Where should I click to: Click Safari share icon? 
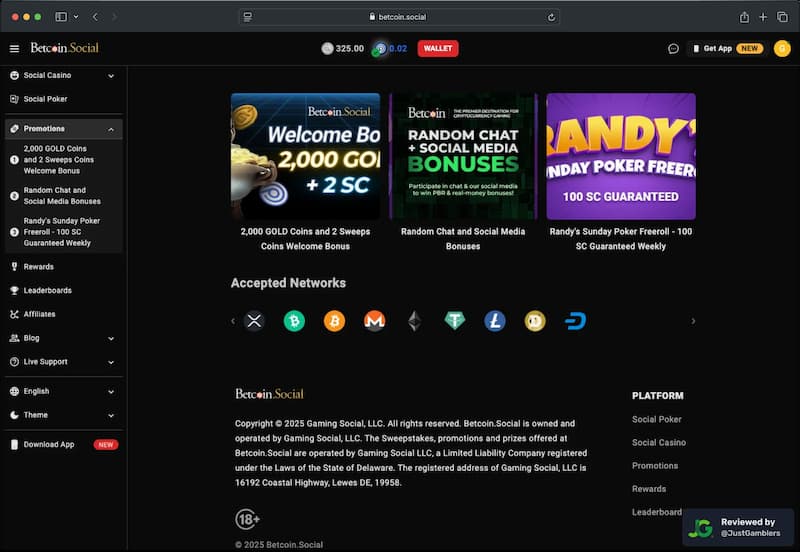click(x=744, y=17)
